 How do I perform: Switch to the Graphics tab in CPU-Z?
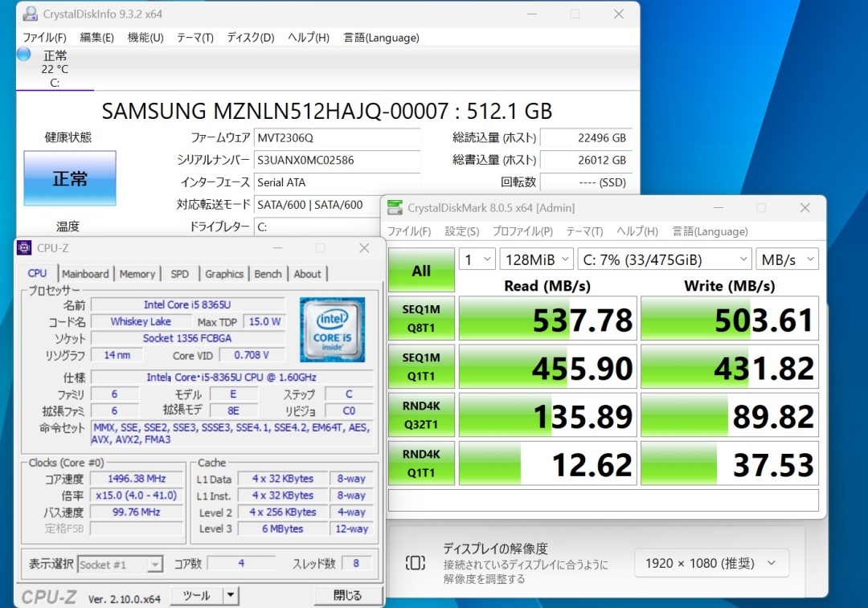click(224, 274)
